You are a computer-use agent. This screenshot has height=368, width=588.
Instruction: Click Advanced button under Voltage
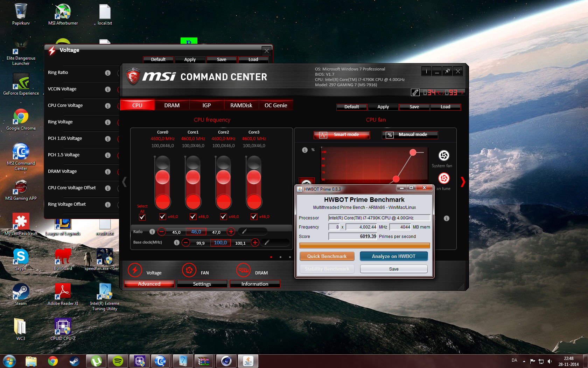tap(149, 284)
